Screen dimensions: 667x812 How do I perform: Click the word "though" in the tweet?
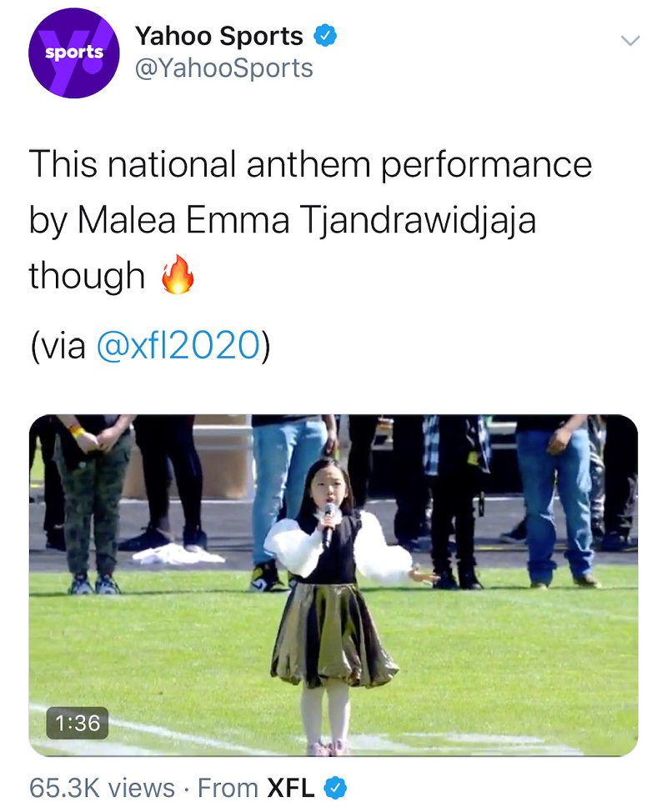(87, 276)
